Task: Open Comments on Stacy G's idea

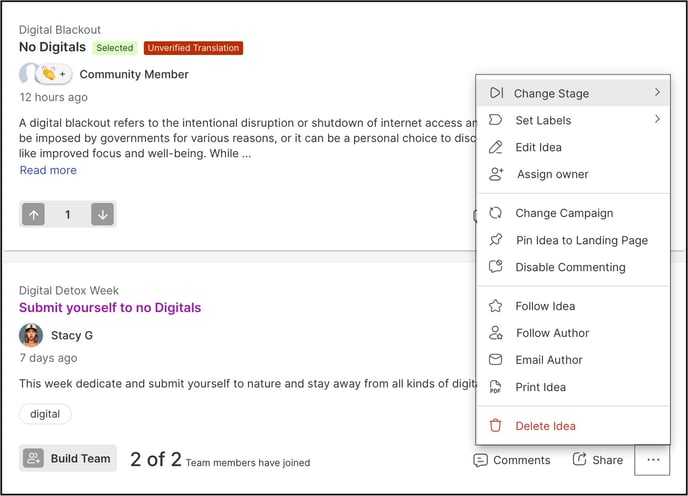Action: pos(512,460)
